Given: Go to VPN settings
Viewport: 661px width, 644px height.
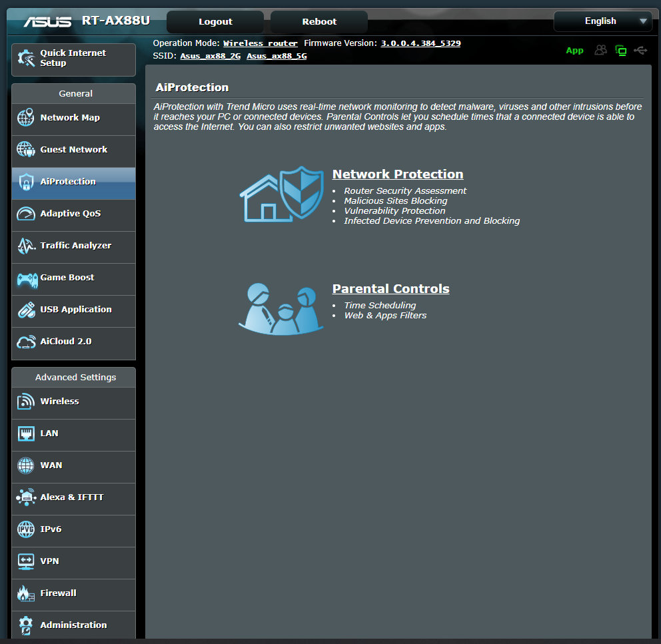Looking at the screenshot, I should click(73, 563).
